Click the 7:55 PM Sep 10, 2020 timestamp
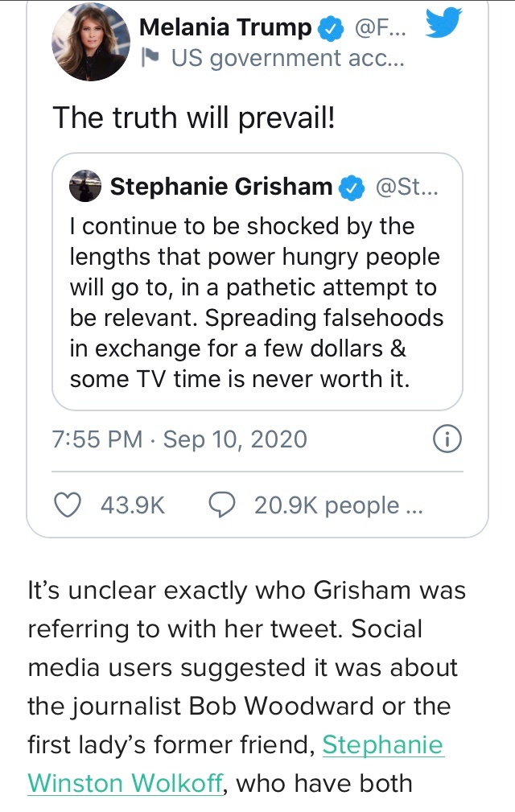515x812 pixels. point(179,439)
